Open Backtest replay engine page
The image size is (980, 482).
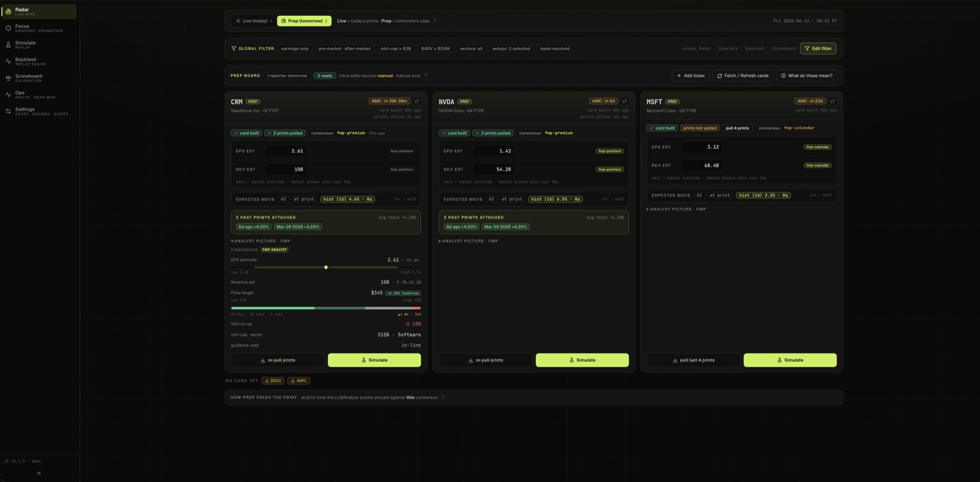pos(40,61)
